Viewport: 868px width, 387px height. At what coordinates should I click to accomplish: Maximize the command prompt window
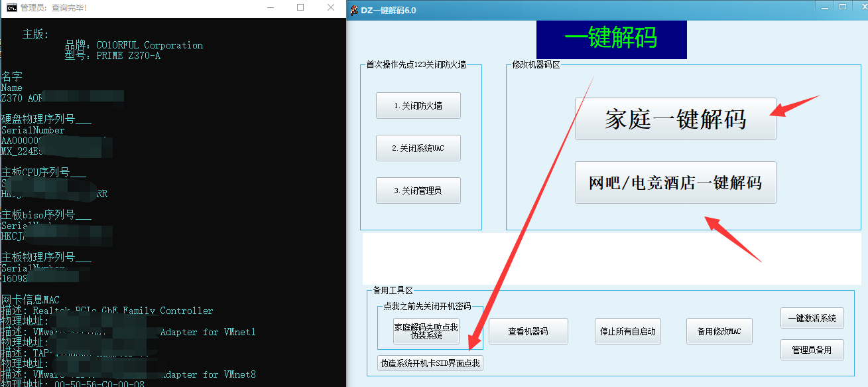point(300,7)
